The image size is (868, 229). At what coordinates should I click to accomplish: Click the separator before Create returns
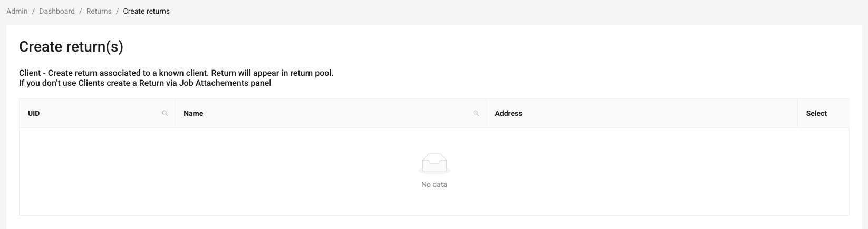[117, 11]
